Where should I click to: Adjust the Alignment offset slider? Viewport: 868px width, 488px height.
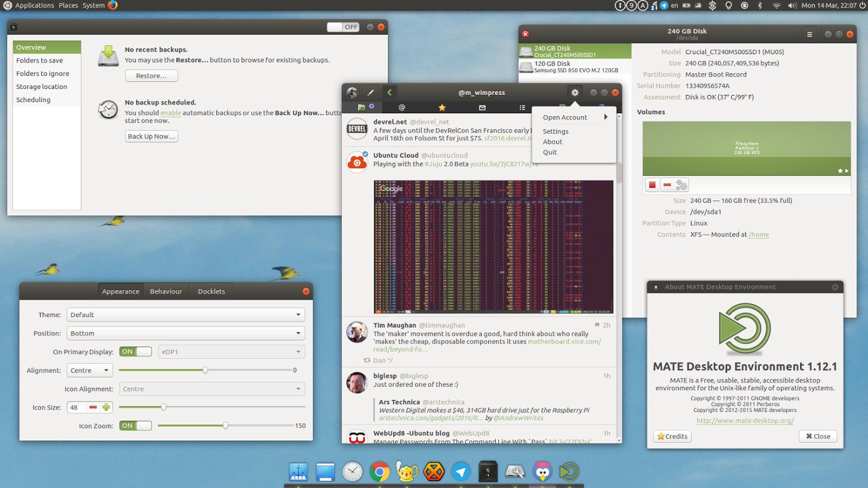pos(205,370)
